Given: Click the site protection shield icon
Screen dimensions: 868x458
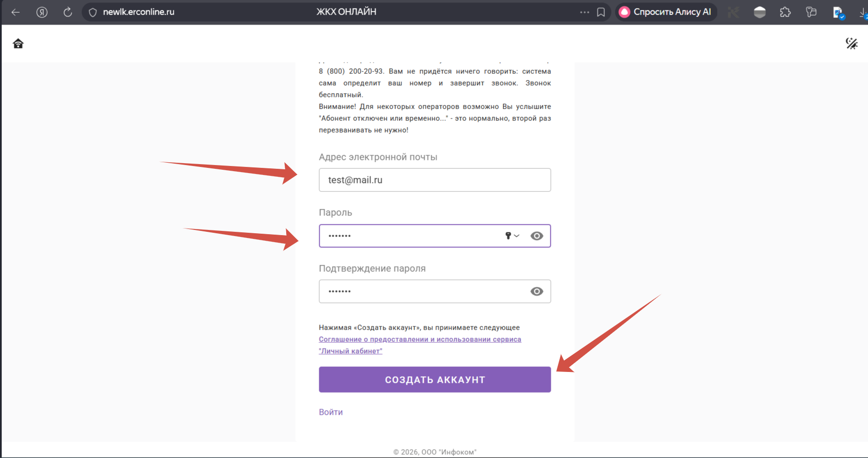Looking at the screenshot, I should (x=93, y=12).
